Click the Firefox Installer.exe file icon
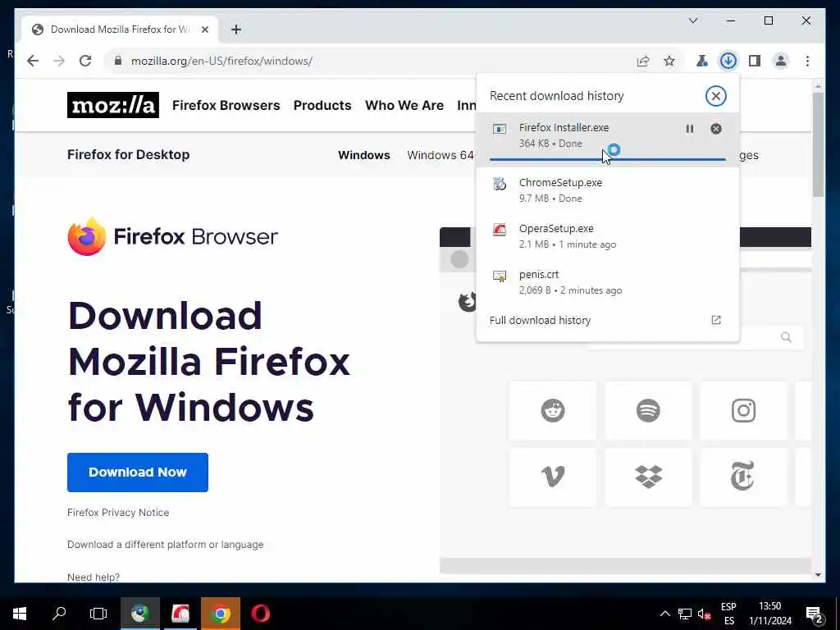This screenshot has height=630, width=840. 500,129
